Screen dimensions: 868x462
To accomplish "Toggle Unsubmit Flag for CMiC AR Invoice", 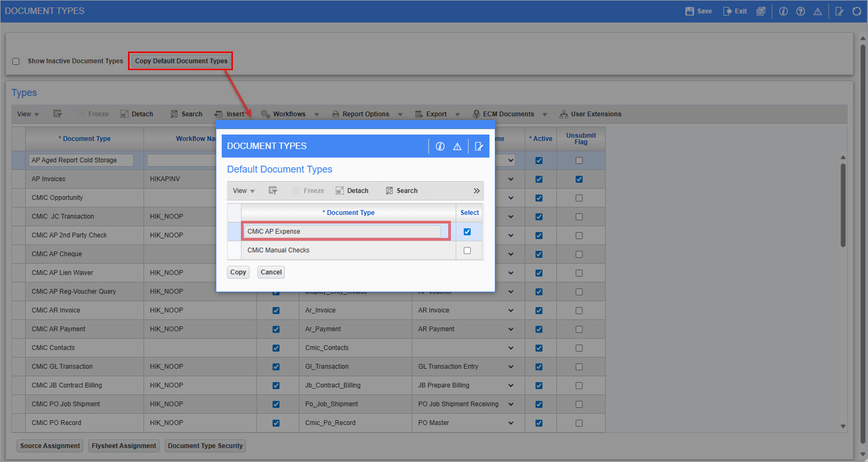I will pyautogui.click(x=579, y=311).
